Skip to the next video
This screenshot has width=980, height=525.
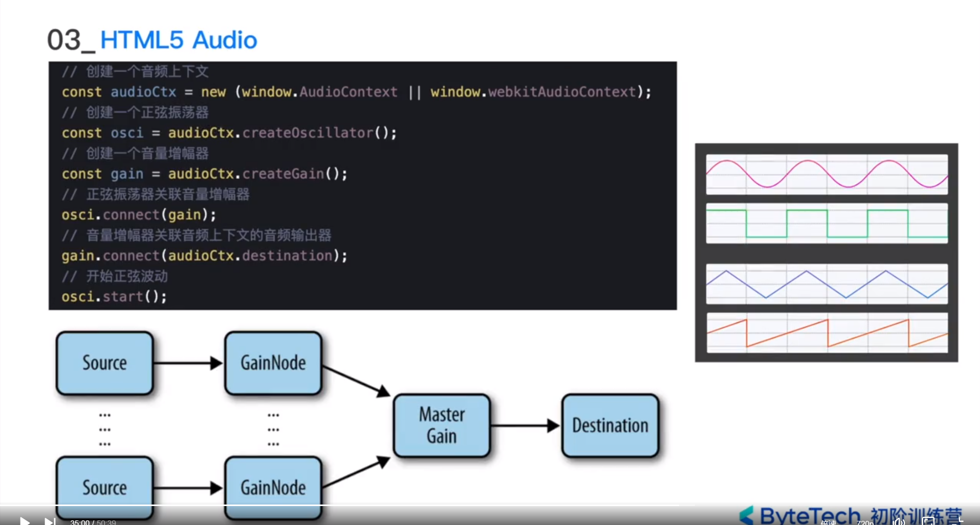50,521
